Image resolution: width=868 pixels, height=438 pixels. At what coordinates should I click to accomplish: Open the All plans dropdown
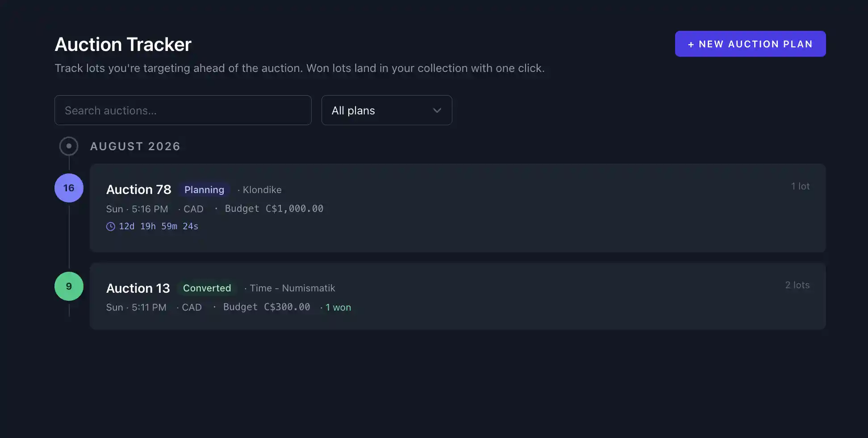387,110
